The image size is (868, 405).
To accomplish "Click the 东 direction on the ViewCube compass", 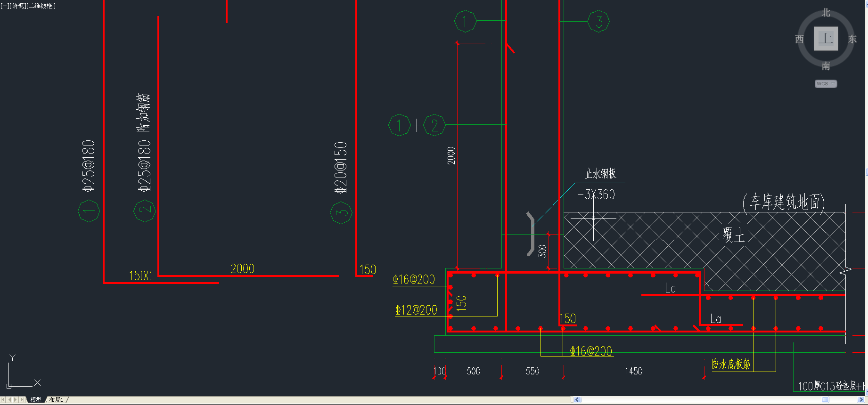I will point(852,39).
